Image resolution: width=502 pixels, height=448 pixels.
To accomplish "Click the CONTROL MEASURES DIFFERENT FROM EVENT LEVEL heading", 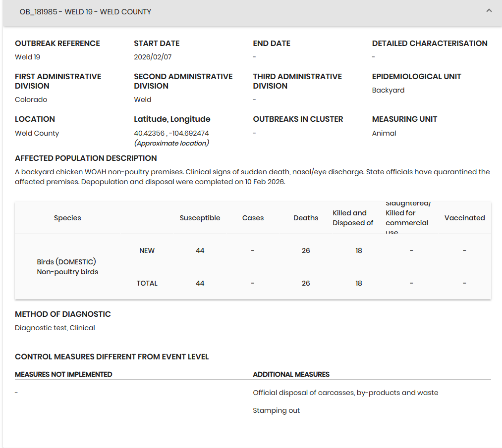I will click(112, 356).
